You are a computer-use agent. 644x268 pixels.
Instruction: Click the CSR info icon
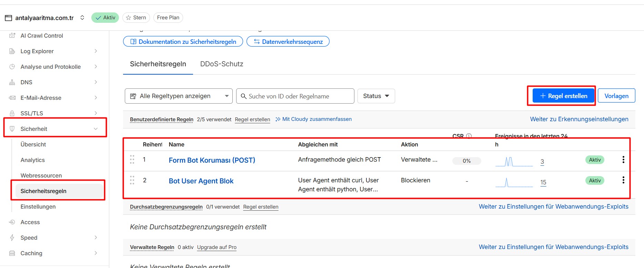[469, 136]
